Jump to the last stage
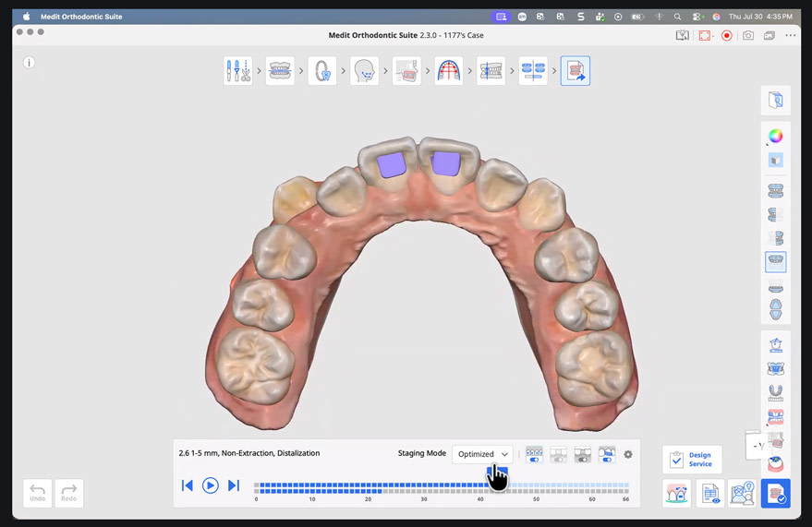The height and width of the screenshot is (527, 812). (x=234, y=485)
